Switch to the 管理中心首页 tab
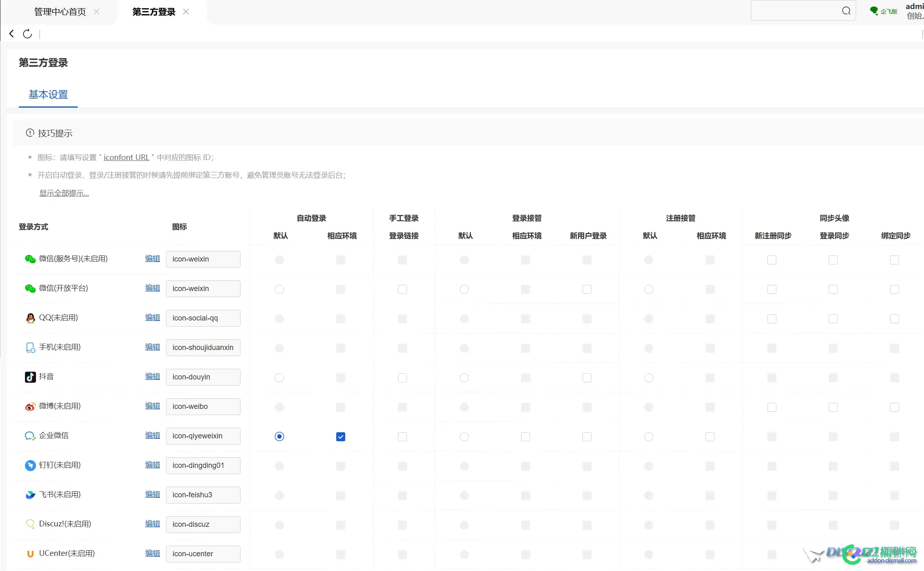Screen dimensions: 924x571 (60, 11)
